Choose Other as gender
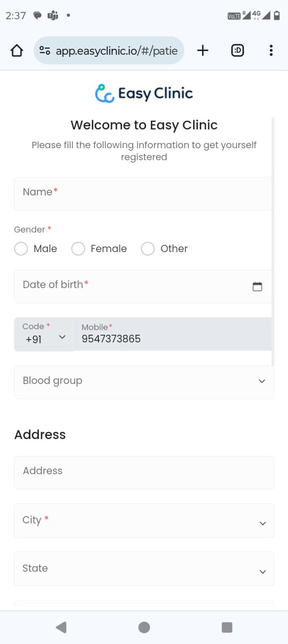 coord(148,248)
